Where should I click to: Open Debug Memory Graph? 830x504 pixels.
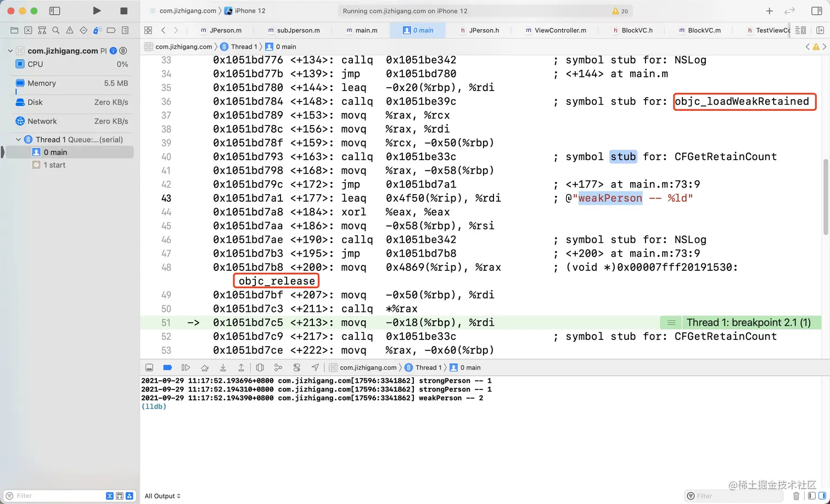278,367
